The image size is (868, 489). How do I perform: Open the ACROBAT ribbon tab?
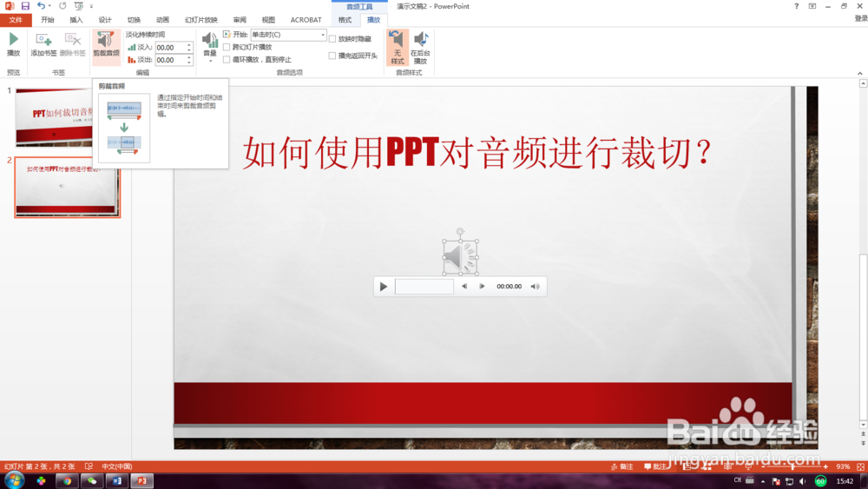pyautogui.click(x=306, y=20)
